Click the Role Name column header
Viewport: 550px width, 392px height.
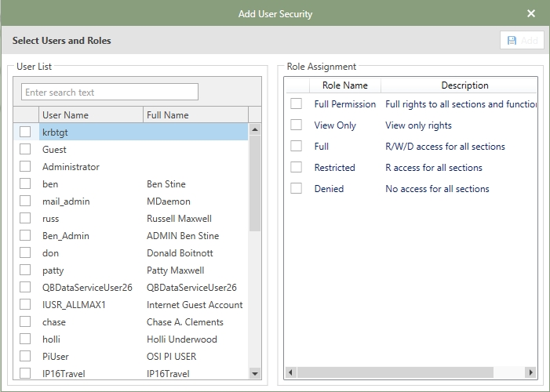pos(344,85)
